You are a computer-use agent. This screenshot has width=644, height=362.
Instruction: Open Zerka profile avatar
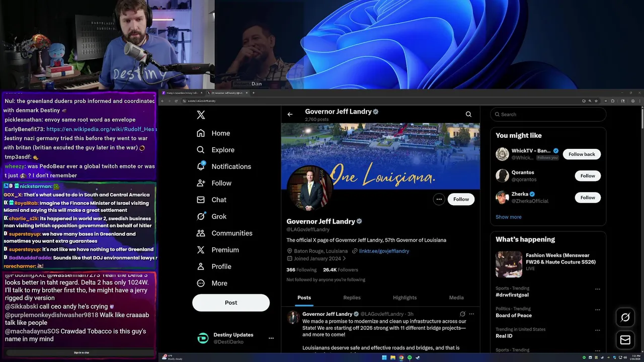point(502,197)
